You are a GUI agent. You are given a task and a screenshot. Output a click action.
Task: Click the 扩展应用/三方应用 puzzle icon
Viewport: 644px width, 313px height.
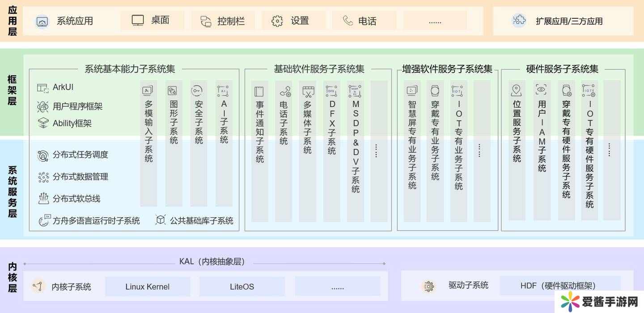(519, 21)
